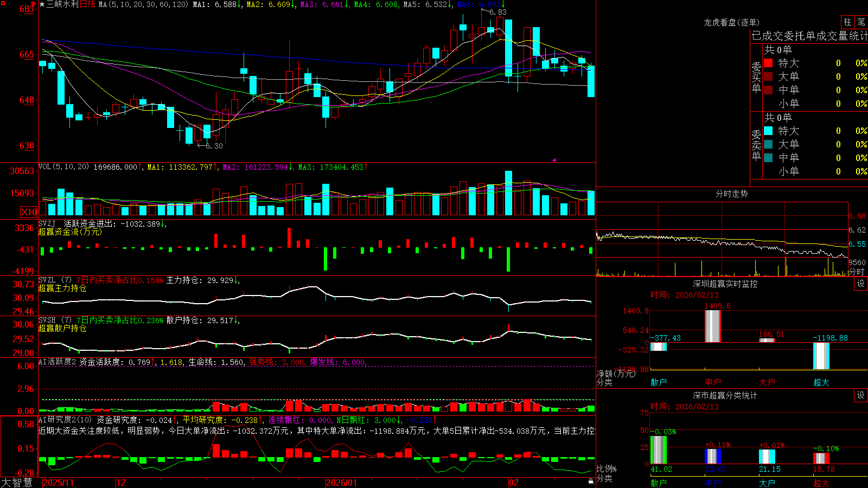Viewport: 868px width, 488px height.
Task: Click the 委卖单 vertical label
Action: (x=756, y=145)
